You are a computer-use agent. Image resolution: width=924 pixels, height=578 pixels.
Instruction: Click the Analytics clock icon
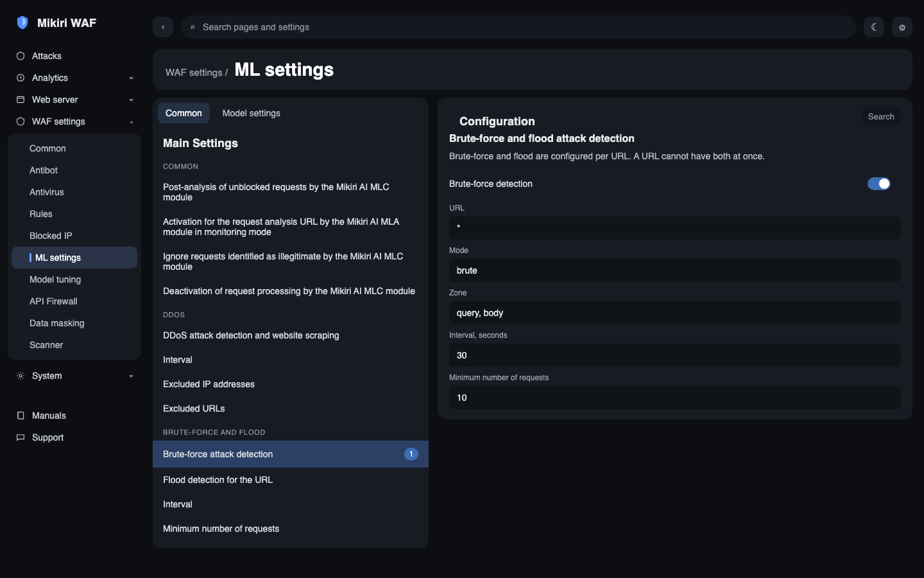tap(21, 78)
